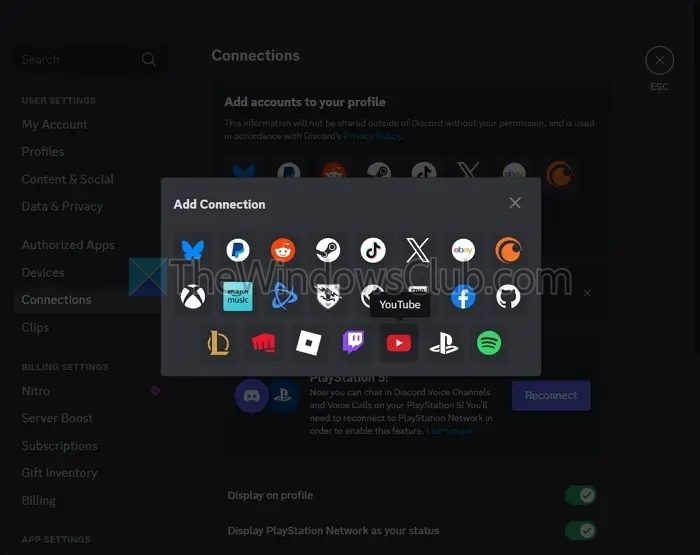Select the League of Legends icon
The height and width of the screenshot is (555, 700).
(219, 343)
